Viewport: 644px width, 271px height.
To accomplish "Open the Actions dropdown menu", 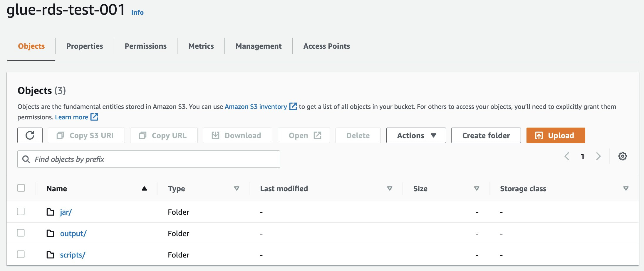I will (x=416, y=135).
